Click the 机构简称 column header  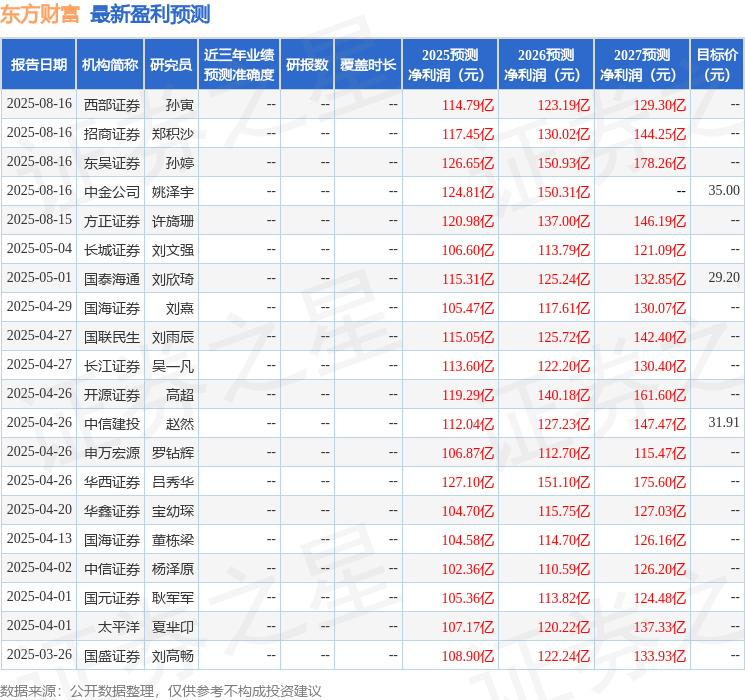tap(110, 65)
